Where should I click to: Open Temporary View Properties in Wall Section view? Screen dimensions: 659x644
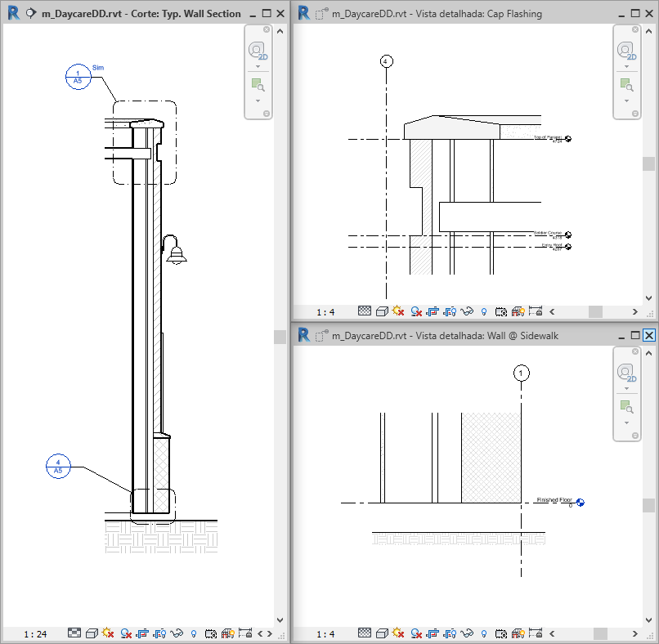[211, 633]
